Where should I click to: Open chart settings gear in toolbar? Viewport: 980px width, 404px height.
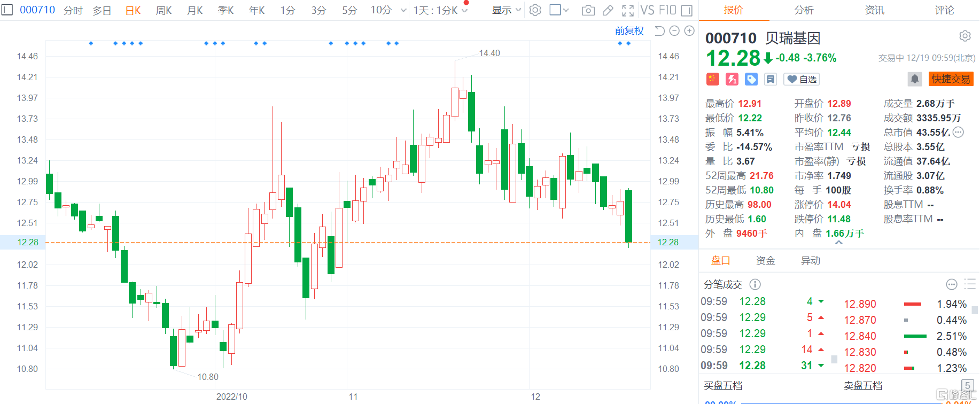pos(535,10)
